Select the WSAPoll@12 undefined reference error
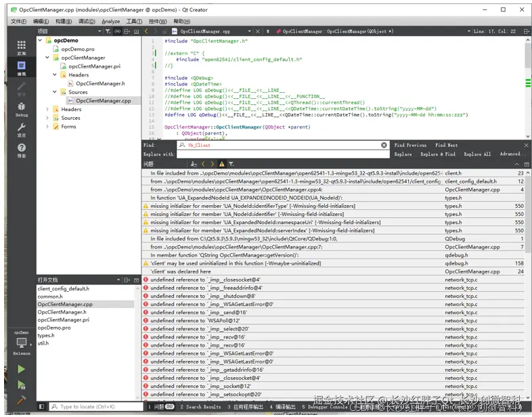 click(x=334, y=321)
